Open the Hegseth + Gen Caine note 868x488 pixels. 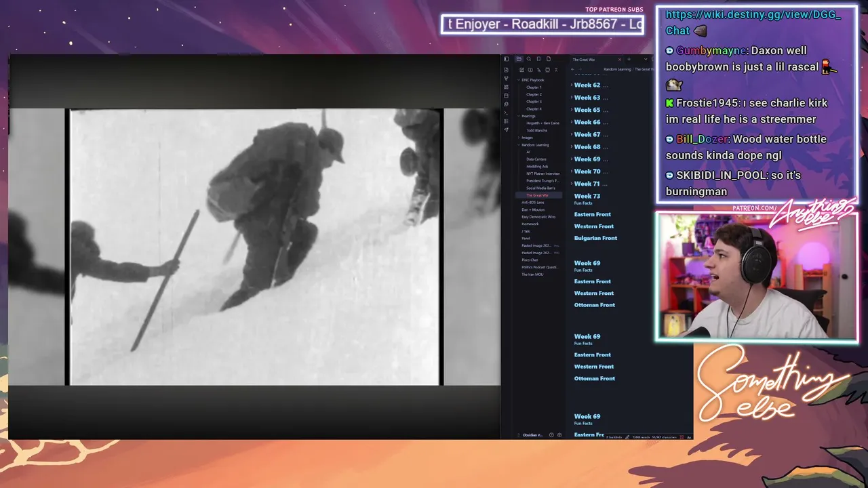click(542, 123)
